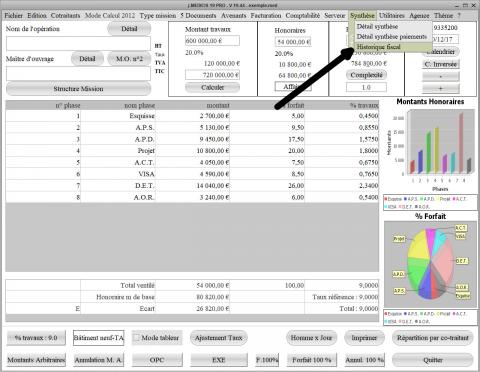
Task: Click the plus stepper button
Action: pos(441,88)
